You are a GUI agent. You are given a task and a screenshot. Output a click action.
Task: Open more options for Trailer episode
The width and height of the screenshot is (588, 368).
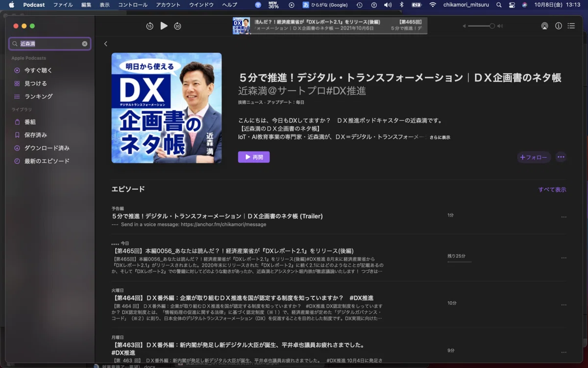point(563,217)
